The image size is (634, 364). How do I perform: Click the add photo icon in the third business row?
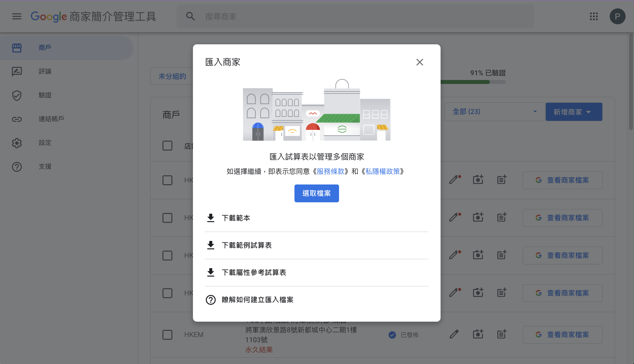478,255
